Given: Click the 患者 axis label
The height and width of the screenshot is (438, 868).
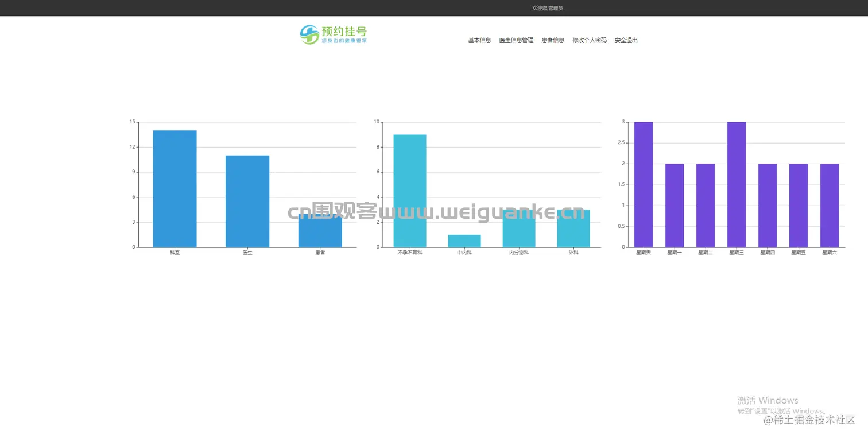Looking at the screenshot, I should [x=320, y=253].
